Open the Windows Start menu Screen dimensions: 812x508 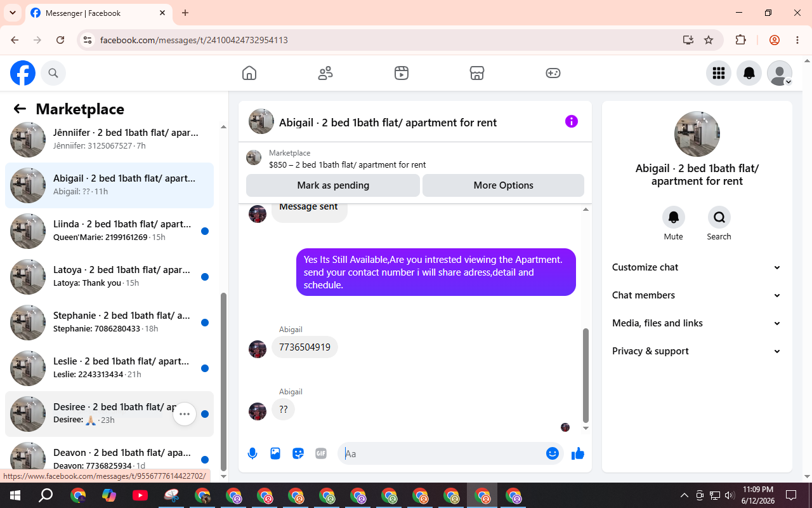[15, 495]
